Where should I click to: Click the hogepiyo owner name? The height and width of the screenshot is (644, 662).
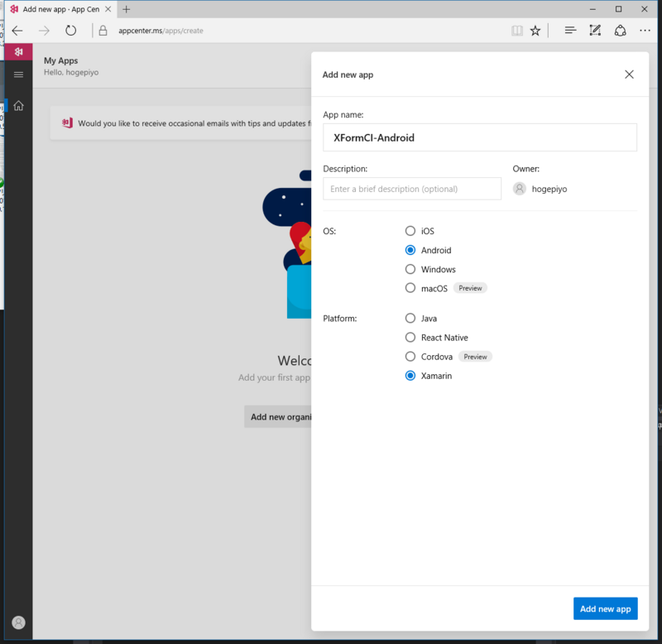[549, 190]
